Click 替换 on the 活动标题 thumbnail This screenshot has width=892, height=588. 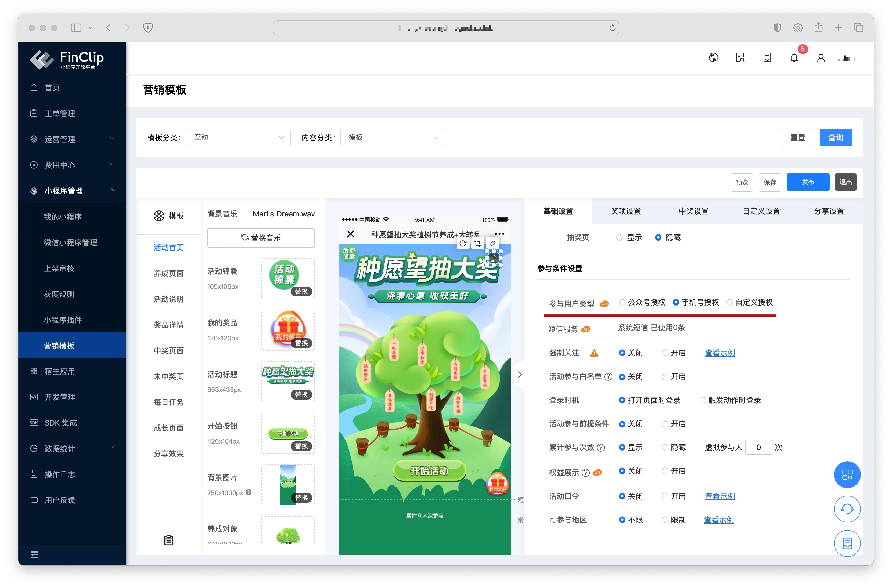tap(301, 394)
